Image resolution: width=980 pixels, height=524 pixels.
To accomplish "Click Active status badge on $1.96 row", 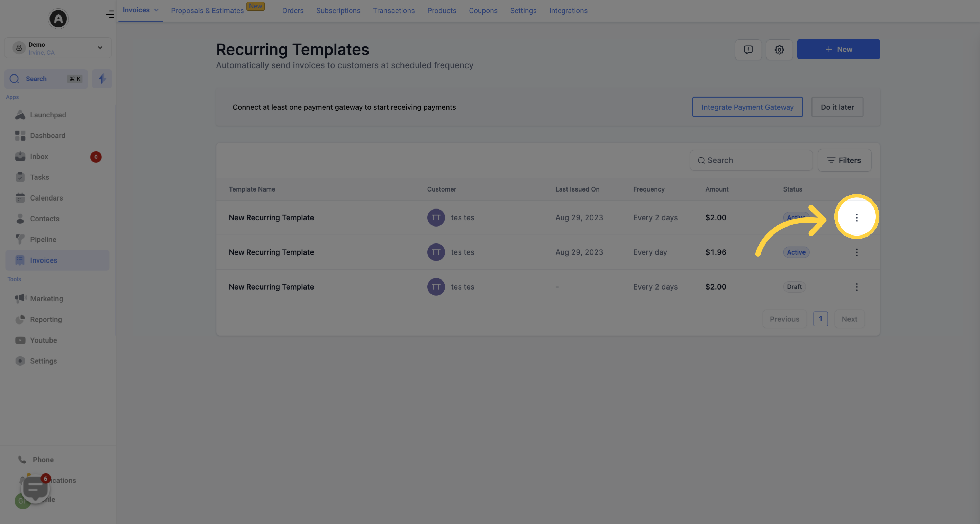I will coord(796,252).
